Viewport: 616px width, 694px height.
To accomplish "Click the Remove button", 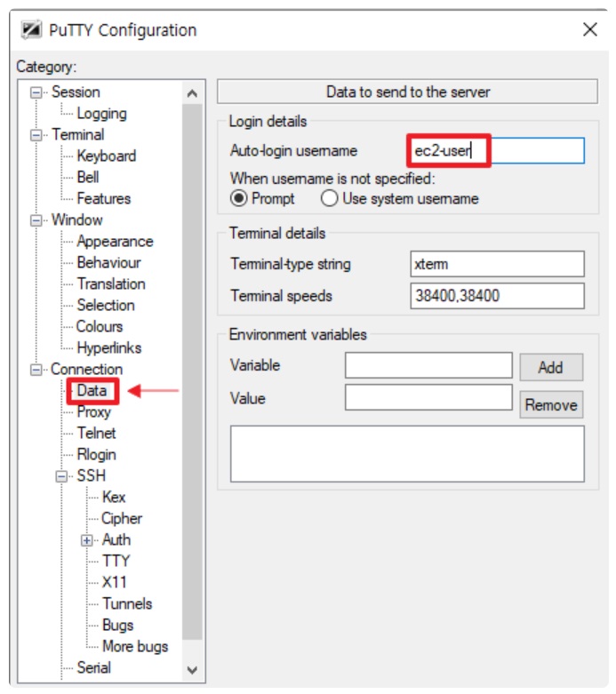I will [x=551, y=405].
